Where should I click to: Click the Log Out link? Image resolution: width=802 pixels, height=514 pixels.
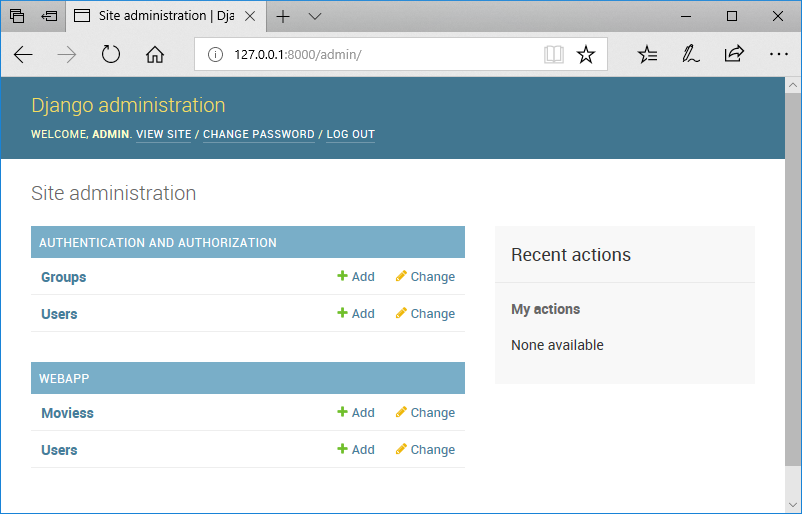pyautogui.click(x=350, y=134)
